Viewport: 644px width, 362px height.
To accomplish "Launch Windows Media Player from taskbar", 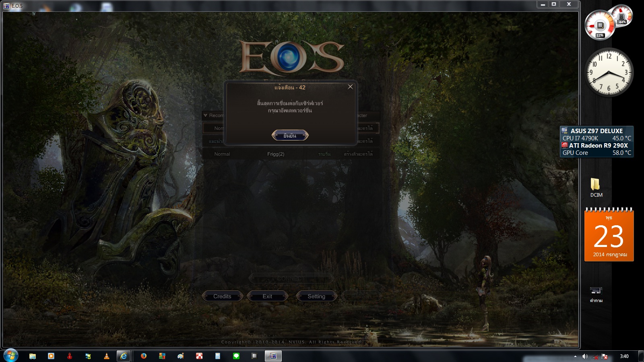I will (51, 356).
